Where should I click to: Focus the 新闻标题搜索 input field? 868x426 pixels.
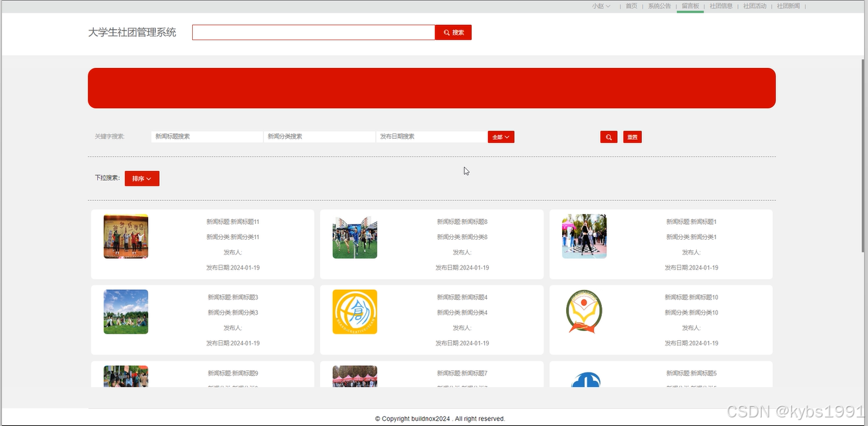(x=207, y=137)
